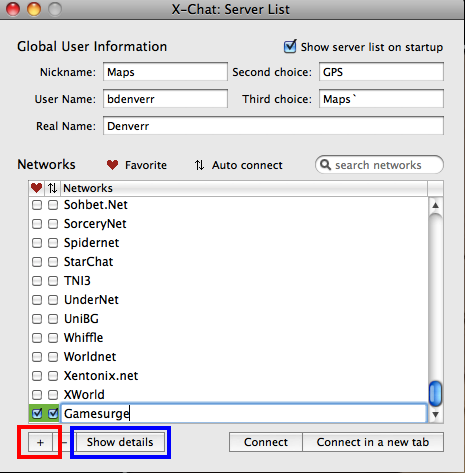
Task: Toggle favorite checkbox for Sohbet.Net
Action: coord(37,205)
